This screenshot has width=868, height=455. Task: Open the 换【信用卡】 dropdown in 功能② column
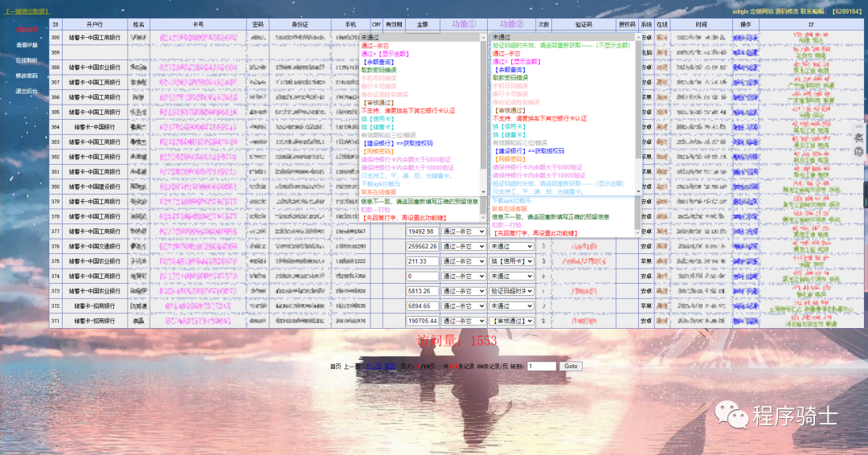(x=511, y=261)
